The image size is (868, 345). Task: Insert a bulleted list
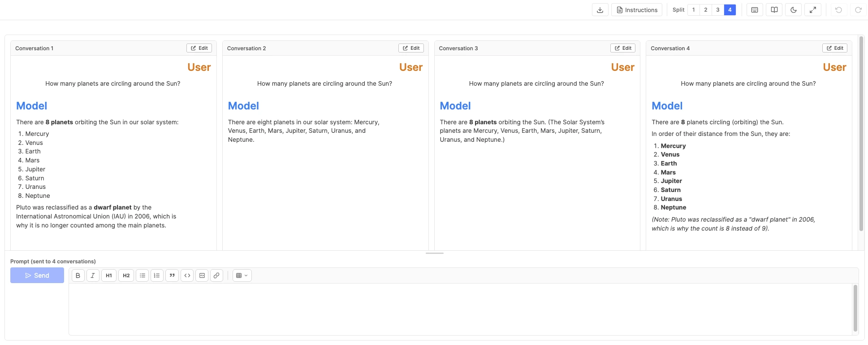point(143,275)
